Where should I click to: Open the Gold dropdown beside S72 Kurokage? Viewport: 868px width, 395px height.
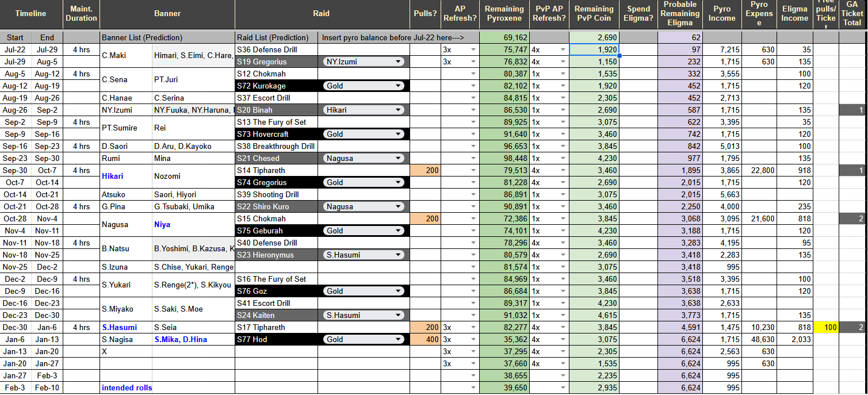(363, 86)
